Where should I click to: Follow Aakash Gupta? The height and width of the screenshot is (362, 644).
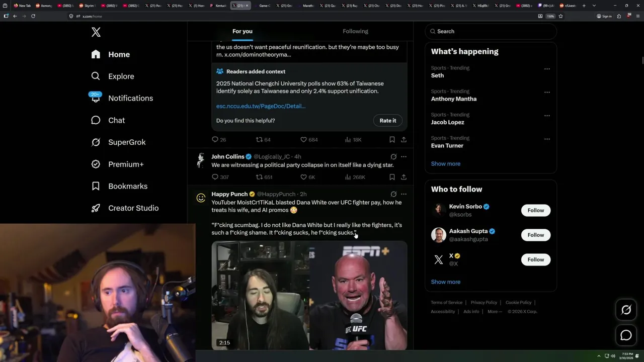click(536, 235)
